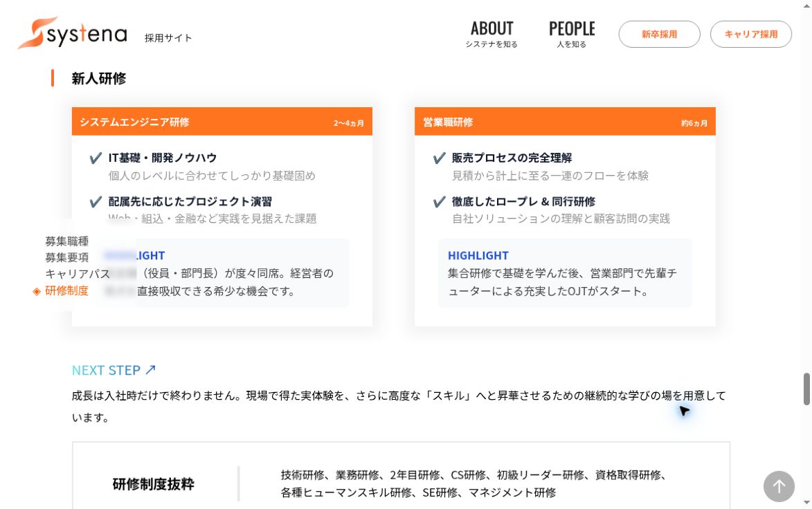The image size is (812, 509).
Task: Click the Systena logo
Action: pos(73,33)
